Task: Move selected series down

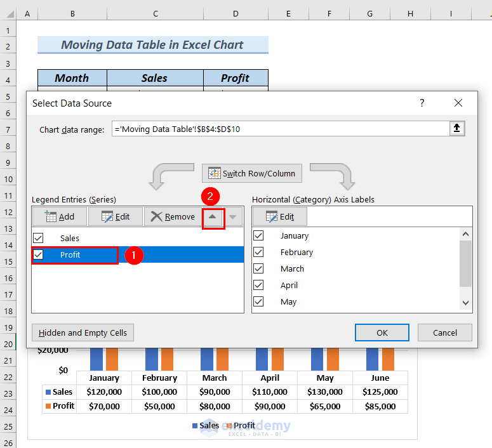Action: 233,216
